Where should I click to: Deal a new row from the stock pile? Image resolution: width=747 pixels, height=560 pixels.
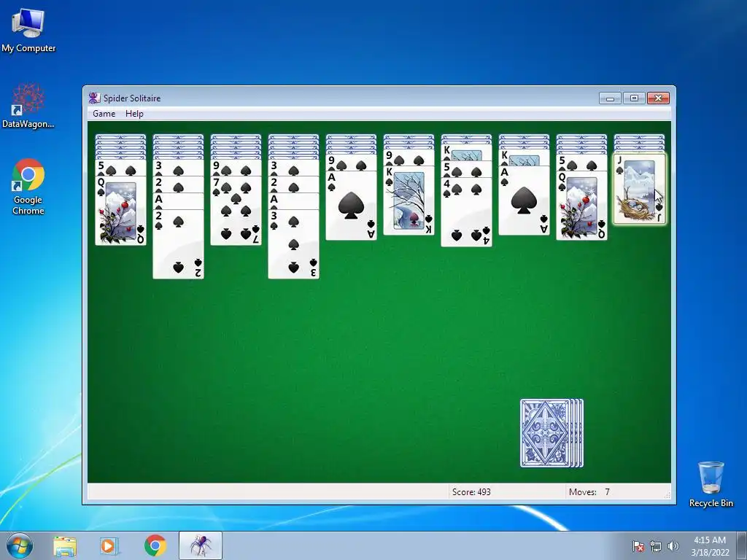551,433
